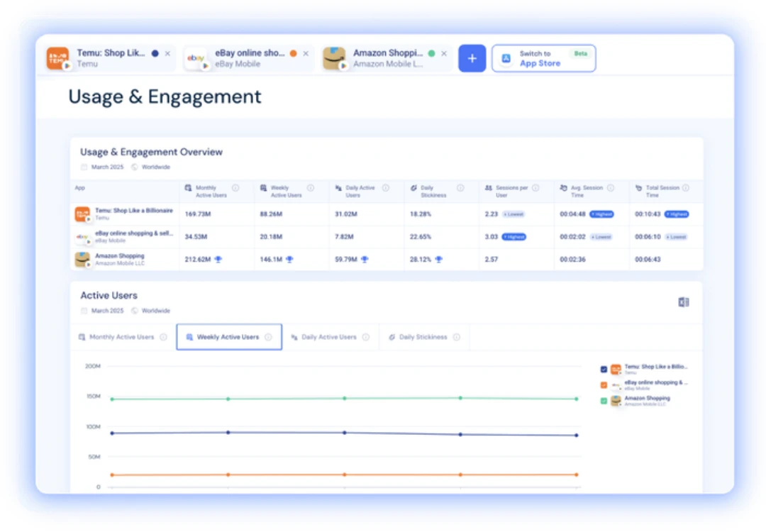Viewport: 766px width, 532px height.
Task: Uncheck eBay series in chart legend
Action: click(604, 385)
